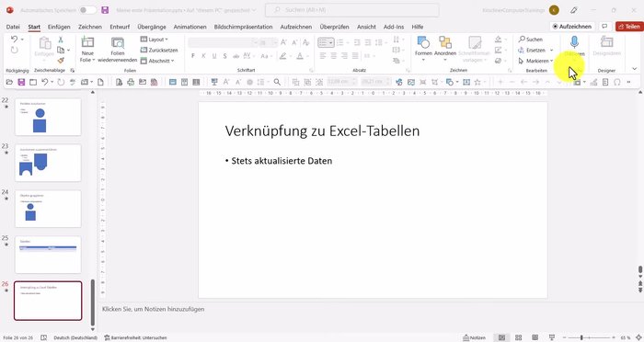Click the omega symbol icon in quick toolbar

pyautogui.click(x=617, y=82)
